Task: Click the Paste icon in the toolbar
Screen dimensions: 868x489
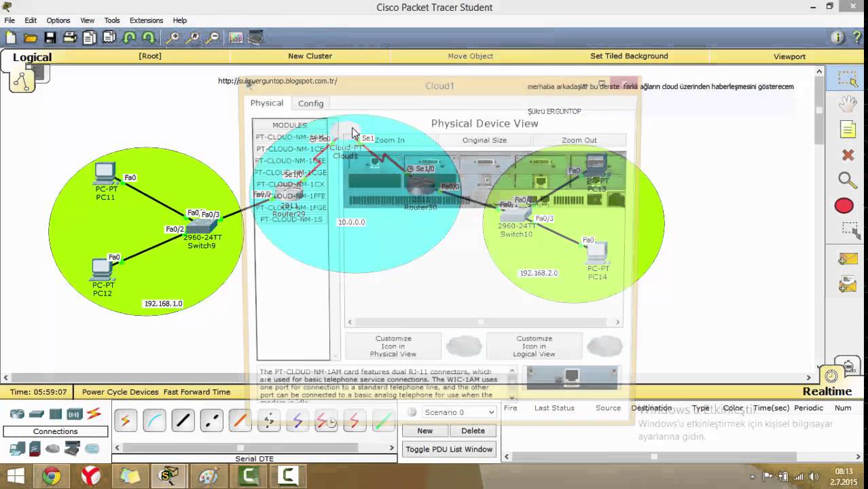Action: pos(109,38)
